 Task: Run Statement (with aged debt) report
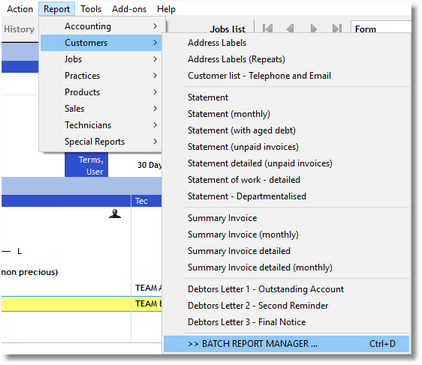(286, 130)
